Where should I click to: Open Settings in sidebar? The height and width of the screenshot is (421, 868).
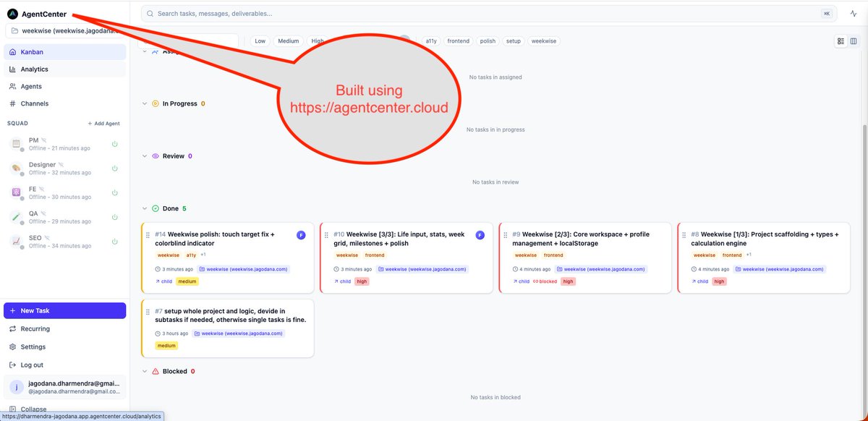(x=64, y=346)
